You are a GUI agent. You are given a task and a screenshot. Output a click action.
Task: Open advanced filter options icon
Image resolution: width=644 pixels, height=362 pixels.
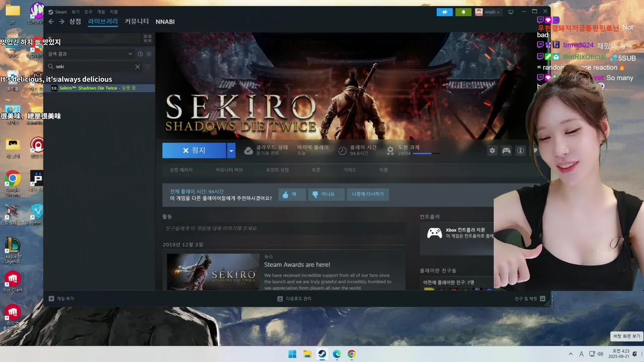(x=148, y=66)
